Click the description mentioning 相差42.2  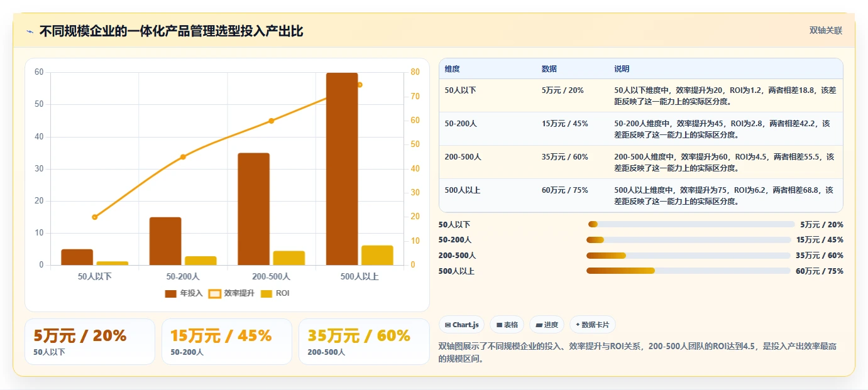pyautogui.click(x=722, y=129)
